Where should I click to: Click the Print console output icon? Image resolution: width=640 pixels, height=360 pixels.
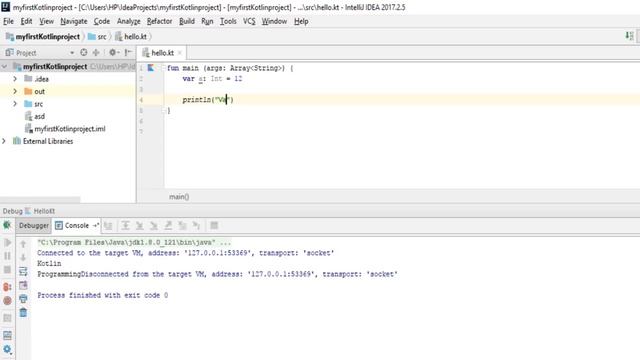(23, 299)
